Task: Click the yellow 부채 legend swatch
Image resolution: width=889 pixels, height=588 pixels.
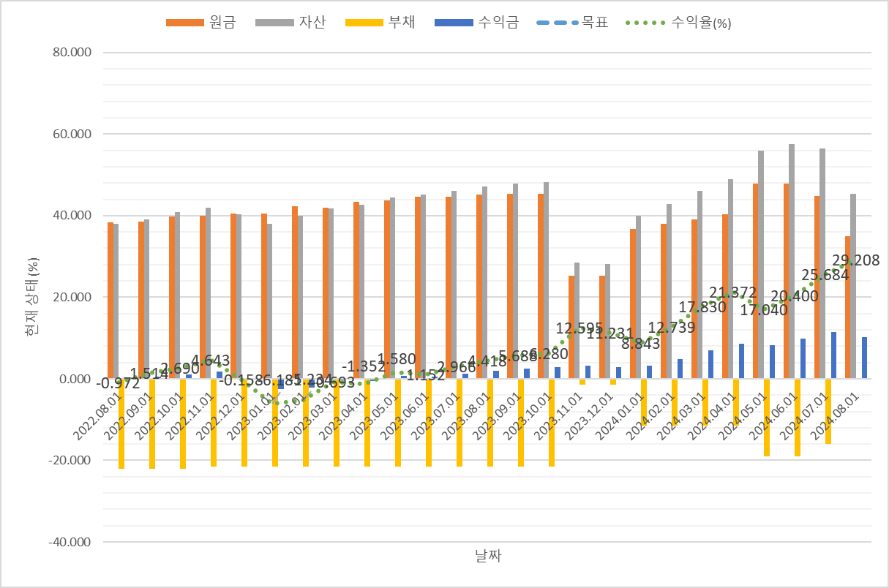Action: (x=363, y=23)
